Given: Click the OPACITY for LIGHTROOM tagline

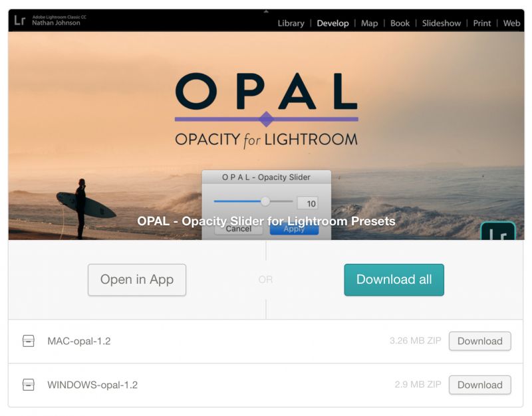Looking at the screenshot, I should [x=267, y=140].
